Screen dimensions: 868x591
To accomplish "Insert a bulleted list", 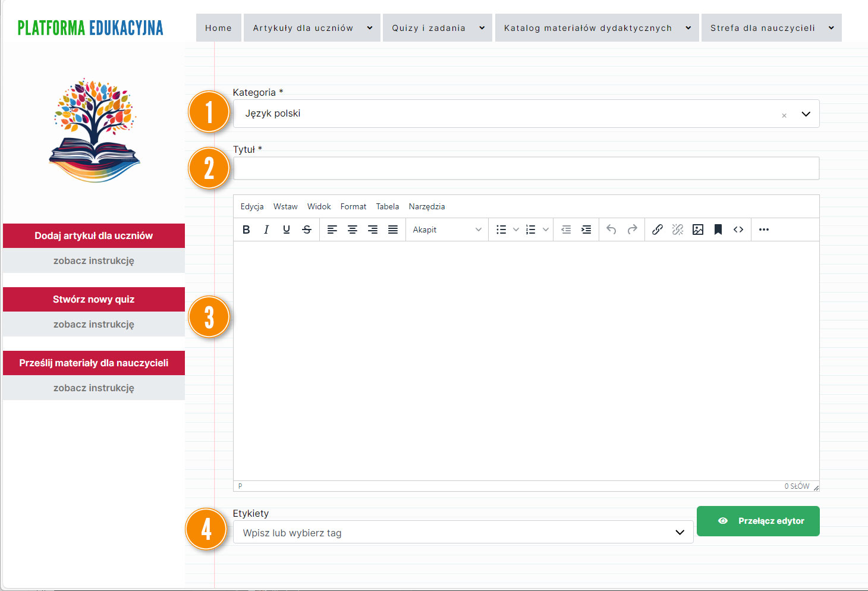I will click(501, 230).
